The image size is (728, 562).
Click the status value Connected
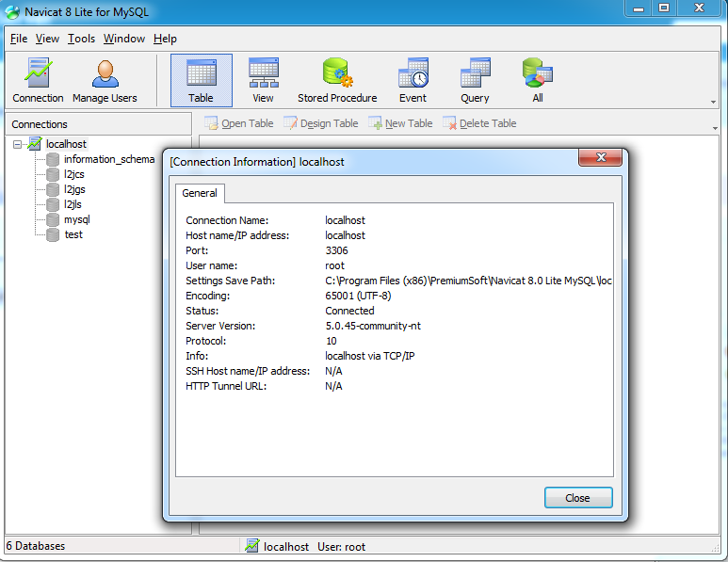pyautogui.click(x=349, y=311)
